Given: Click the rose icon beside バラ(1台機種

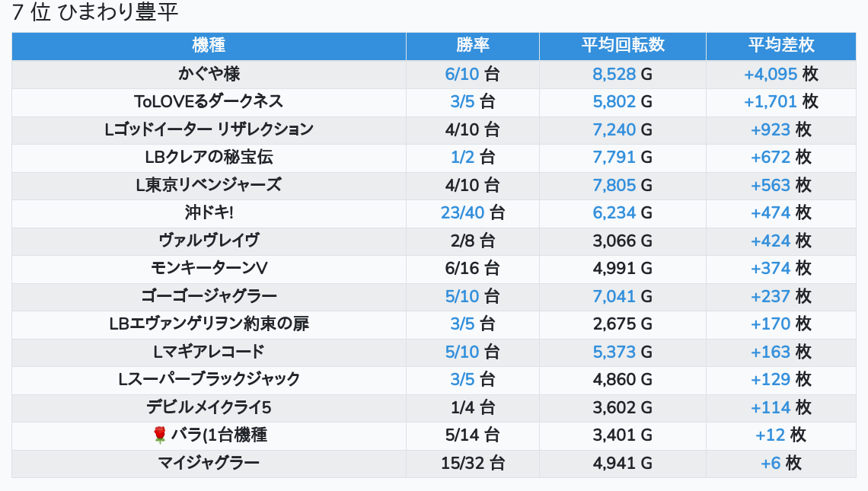Looking at the screenshot, I should click(x=160, y=435).
